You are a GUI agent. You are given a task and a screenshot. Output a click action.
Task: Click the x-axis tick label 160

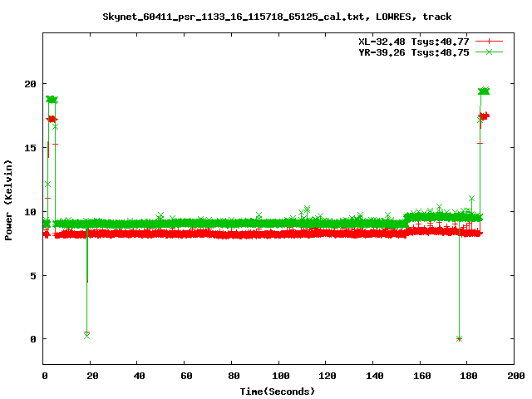coord(421,376)
